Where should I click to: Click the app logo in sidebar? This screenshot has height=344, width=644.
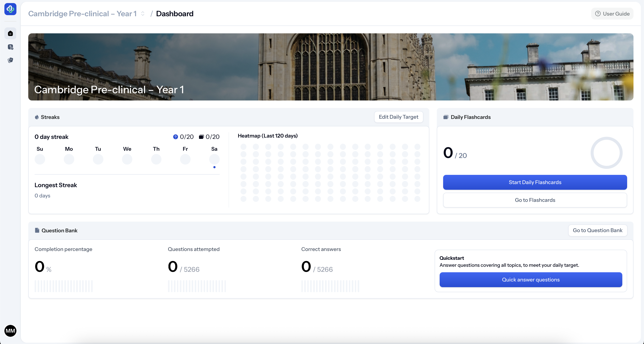(10, 9)
